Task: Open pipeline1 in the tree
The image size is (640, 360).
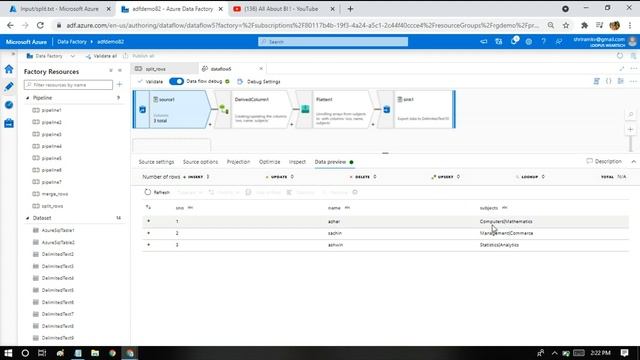Action: coord(51,110)
